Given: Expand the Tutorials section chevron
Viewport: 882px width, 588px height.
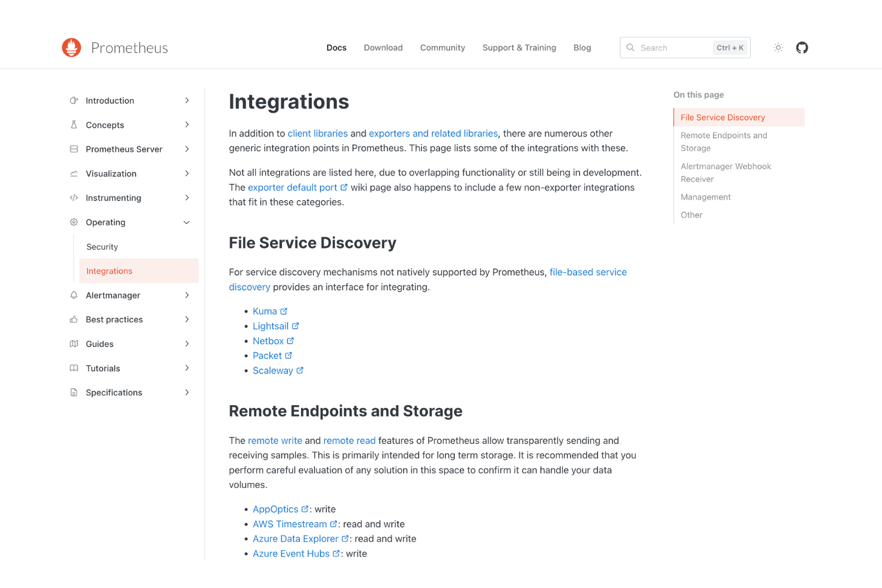Looking at the screenshot, I should point(187,368).
